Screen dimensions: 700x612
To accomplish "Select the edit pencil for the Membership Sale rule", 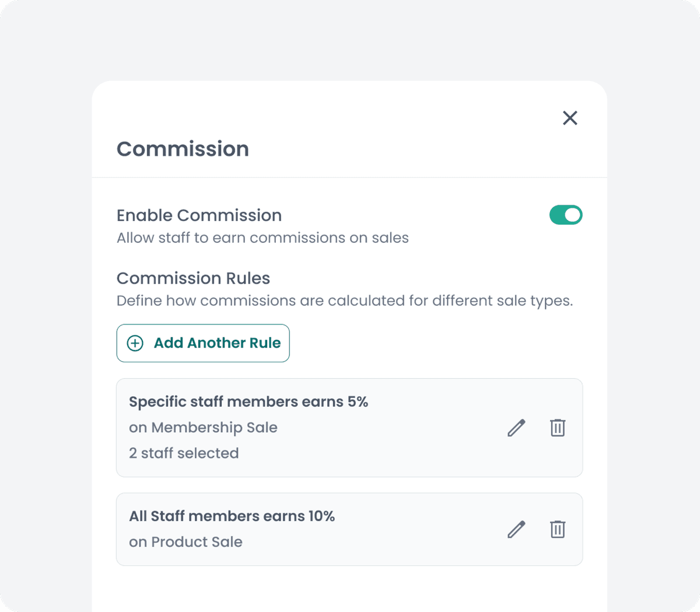I will point(516,428).
